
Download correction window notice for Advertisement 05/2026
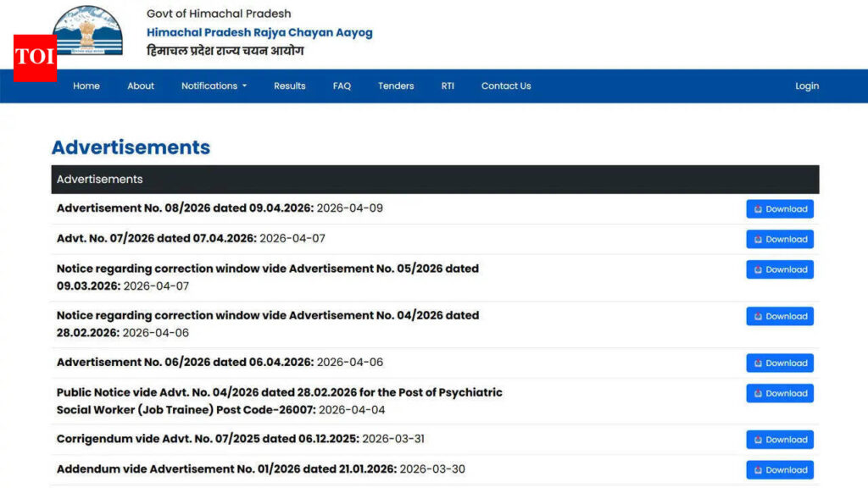pyautogui.click(x=779, y=269)
